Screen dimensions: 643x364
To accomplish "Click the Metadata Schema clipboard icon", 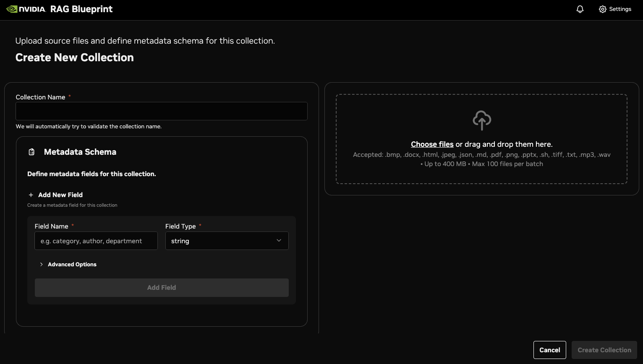I will coord(31,152).
